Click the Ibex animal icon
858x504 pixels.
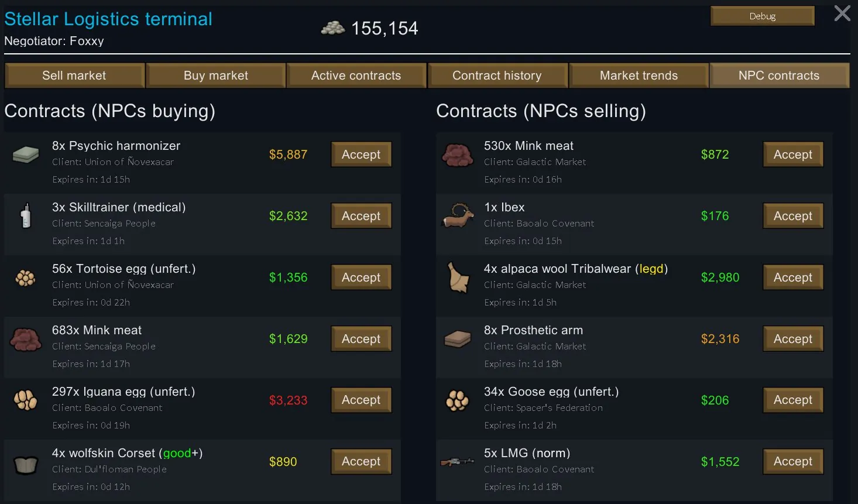457,215
